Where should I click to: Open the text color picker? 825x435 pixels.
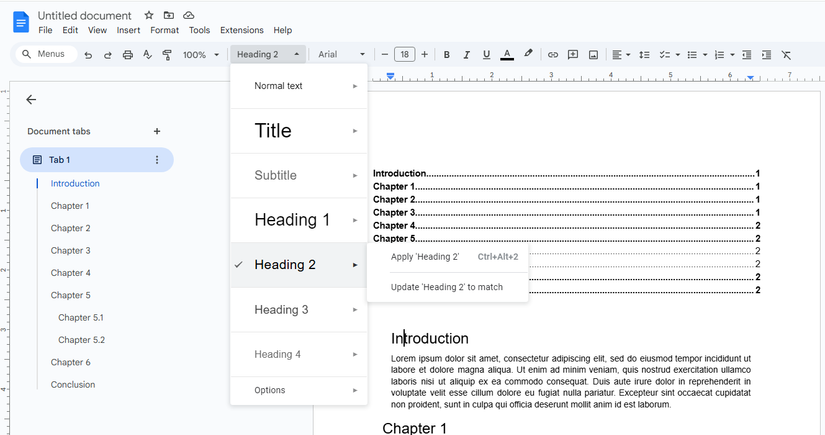(x=507, y=55)
